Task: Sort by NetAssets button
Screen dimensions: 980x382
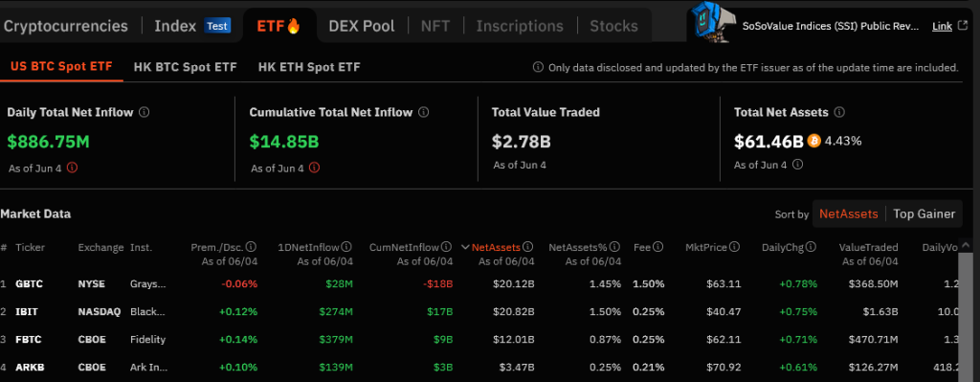Action: tap(848, 213)
